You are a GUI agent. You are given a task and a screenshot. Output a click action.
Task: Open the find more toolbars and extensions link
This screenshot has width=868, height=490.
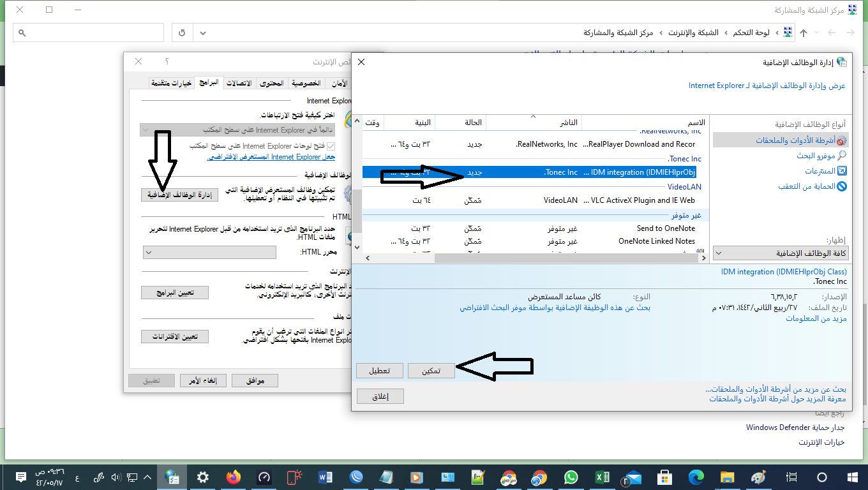776,389
